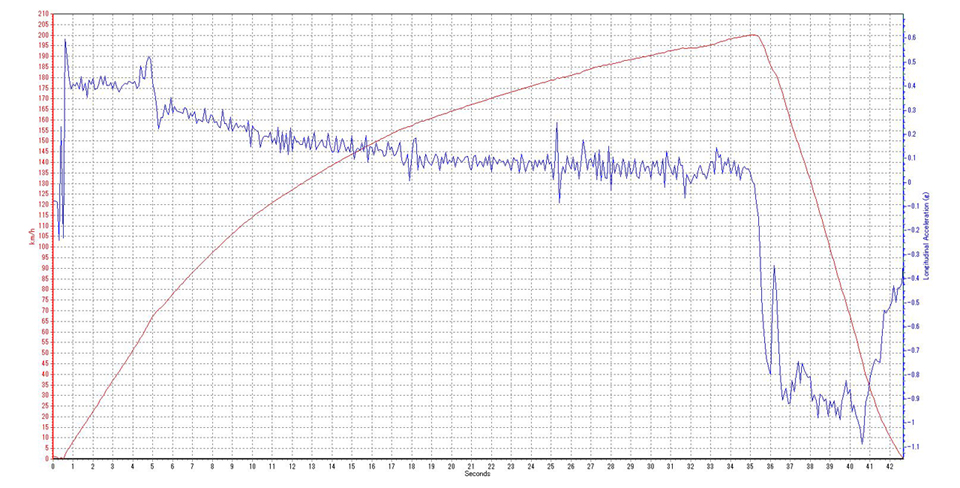
Task: Click the red speed curve's peak near 200 km/h
Action: (x=754, y=35)
